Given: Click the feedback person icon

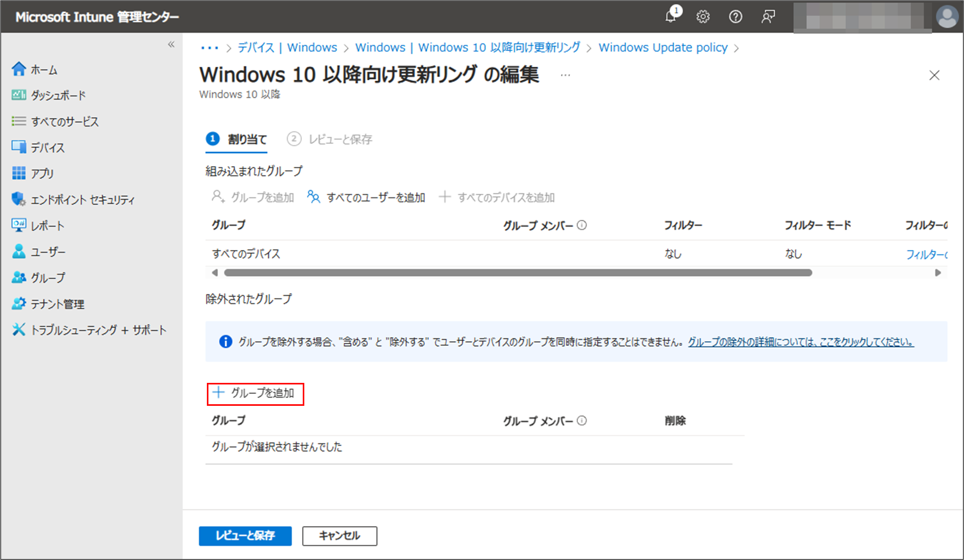Looking at the screenshot, I should coord(768,17).
